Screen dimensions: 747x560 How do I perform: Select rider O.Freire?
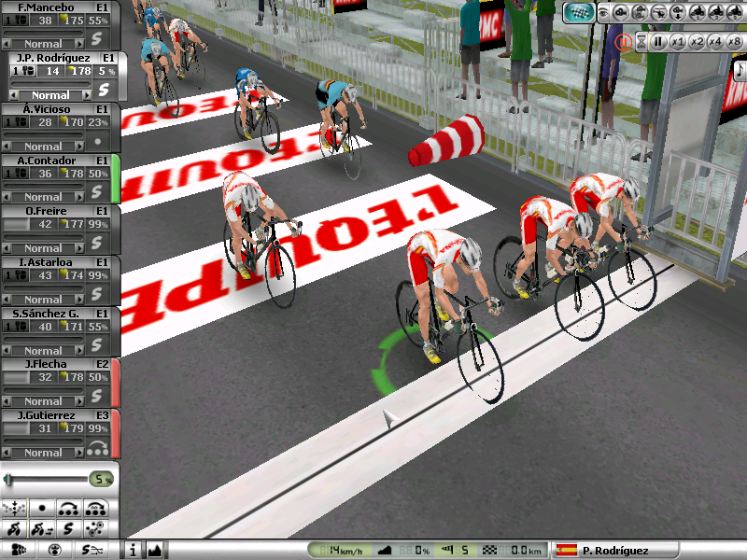pyautogui.click(x=47, y=211)
